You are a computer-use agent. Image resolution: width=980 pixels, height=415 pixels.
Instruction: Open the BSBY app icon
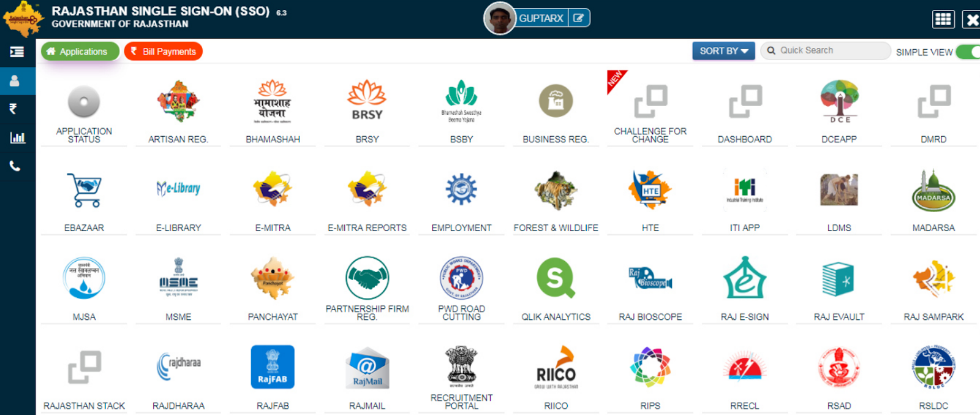click(461, 102)
